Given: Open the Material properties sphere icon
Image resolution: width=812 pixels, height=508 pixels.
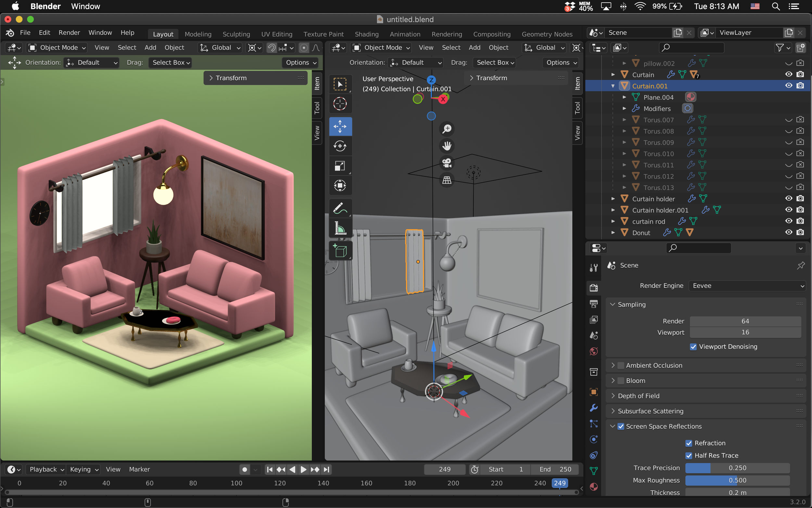Looking at the screenshot, I should [x=593, y=487].
